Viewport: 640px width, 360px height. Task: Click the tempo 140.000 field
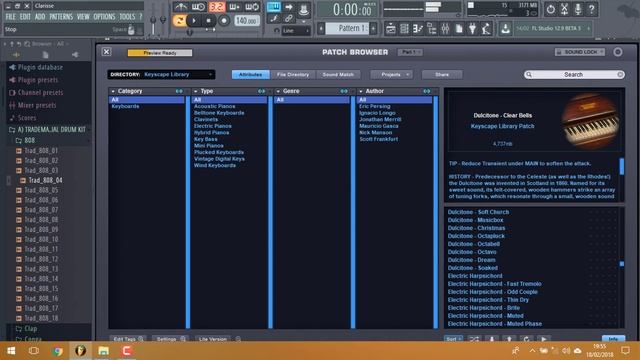(247, 20)
